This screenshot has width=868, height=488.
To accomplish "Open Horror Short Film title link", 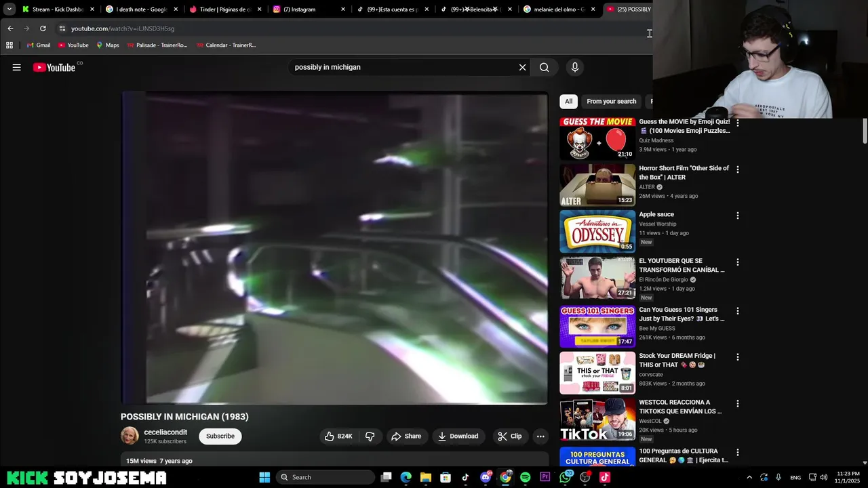I will click(684, 172).
